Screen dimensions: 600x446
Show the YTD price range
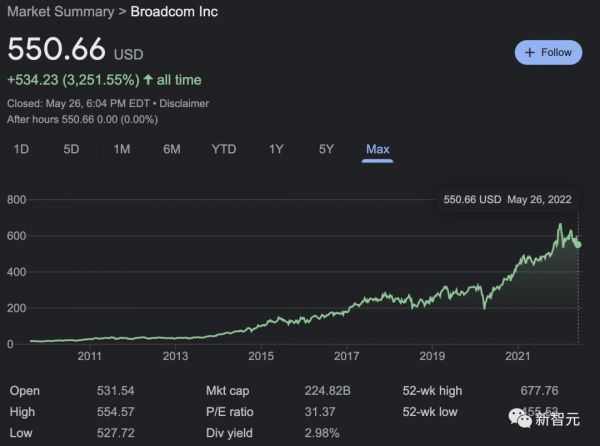224,149
